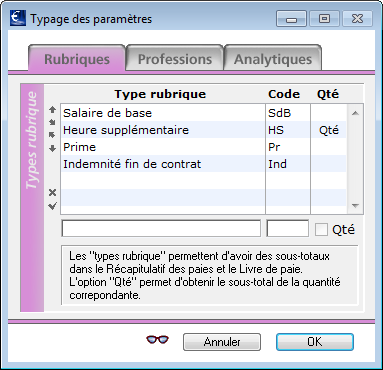Click the list scrollbar down arrow
383x370 pixels.
(x=355, y=206)
